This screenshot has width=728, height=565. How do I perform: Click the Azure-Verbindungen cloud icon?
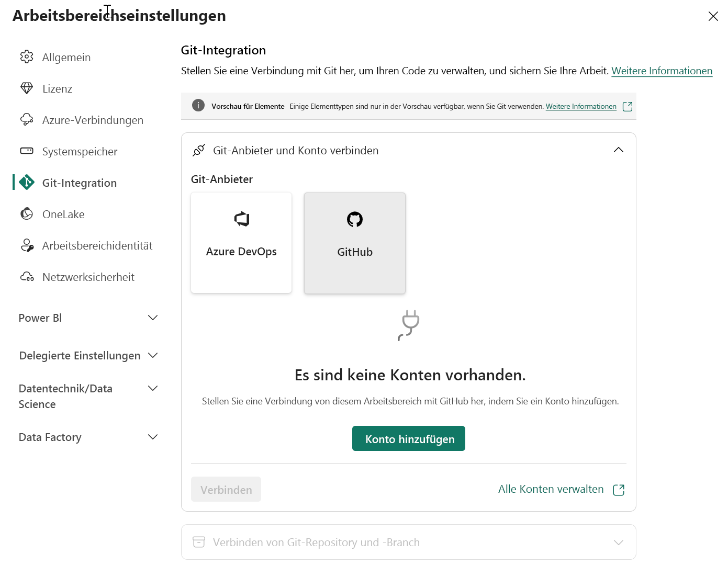tap(26, 120)
